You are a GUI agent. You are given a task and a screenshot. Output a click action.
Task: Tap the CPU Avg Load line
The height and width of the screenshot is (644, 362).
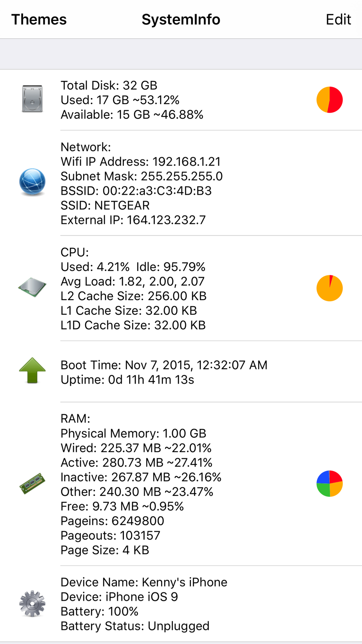tap(132, 281)
